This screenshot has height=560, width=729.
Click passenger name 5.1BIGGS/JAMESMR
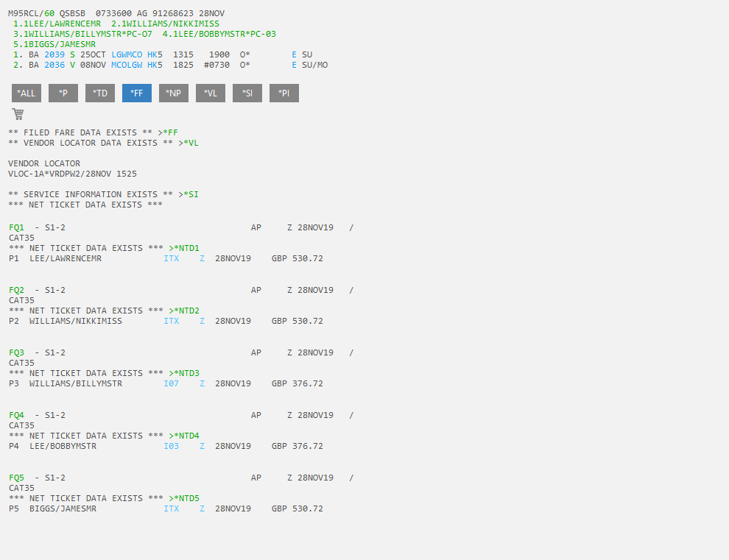(54, 45)
